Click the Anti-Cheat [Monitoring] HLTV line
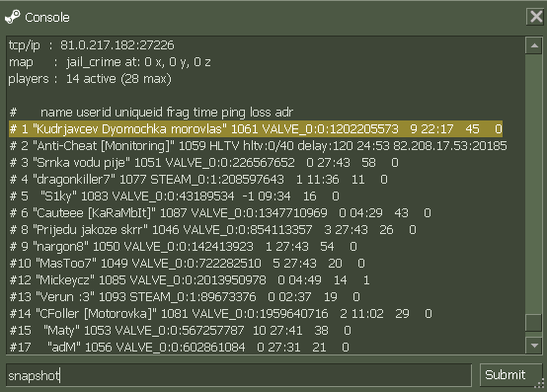This screenshot has width=547, height=392. [x=258, y=146]
